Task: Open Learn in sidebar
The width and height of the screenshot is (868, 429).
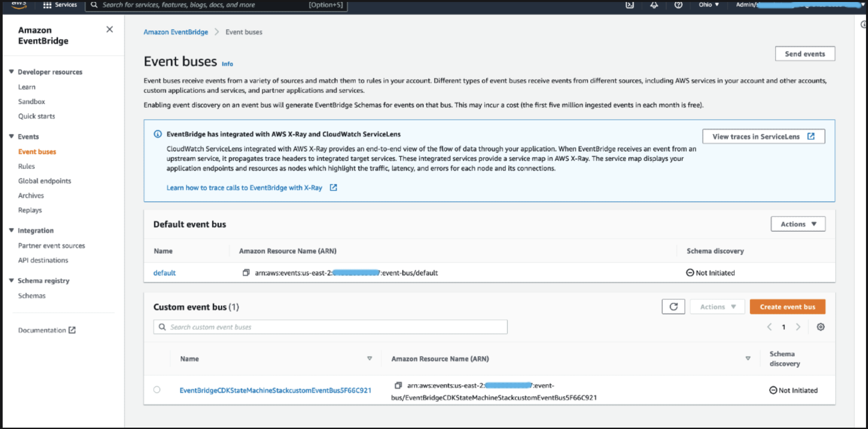Action: click(x=27, y=87)
